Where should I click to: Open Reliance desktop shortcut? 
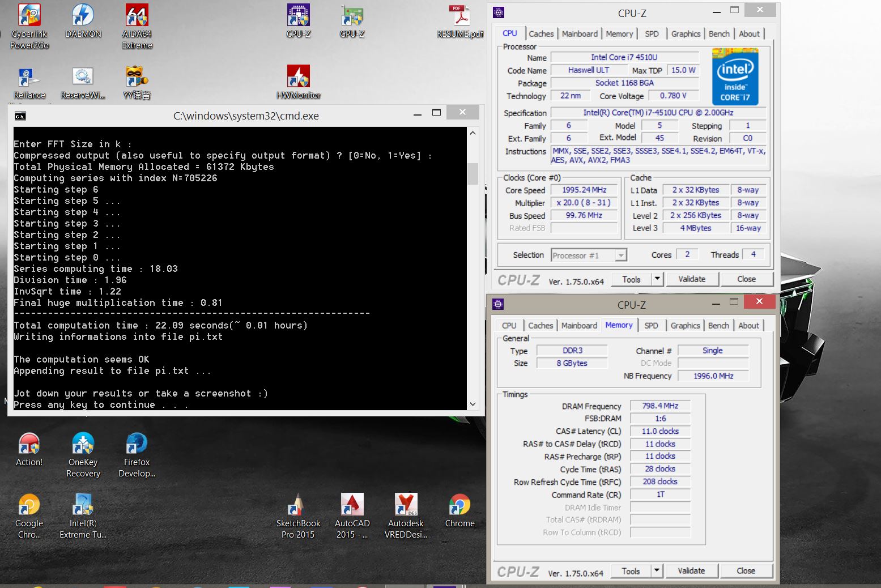click(29, 83)
